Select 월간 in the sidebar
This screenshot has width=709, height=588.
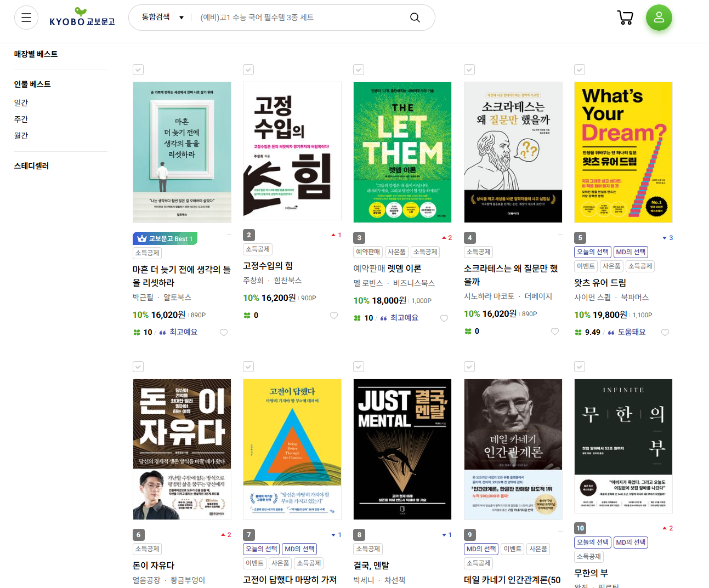pyautogui.click(x=21, y=136)
